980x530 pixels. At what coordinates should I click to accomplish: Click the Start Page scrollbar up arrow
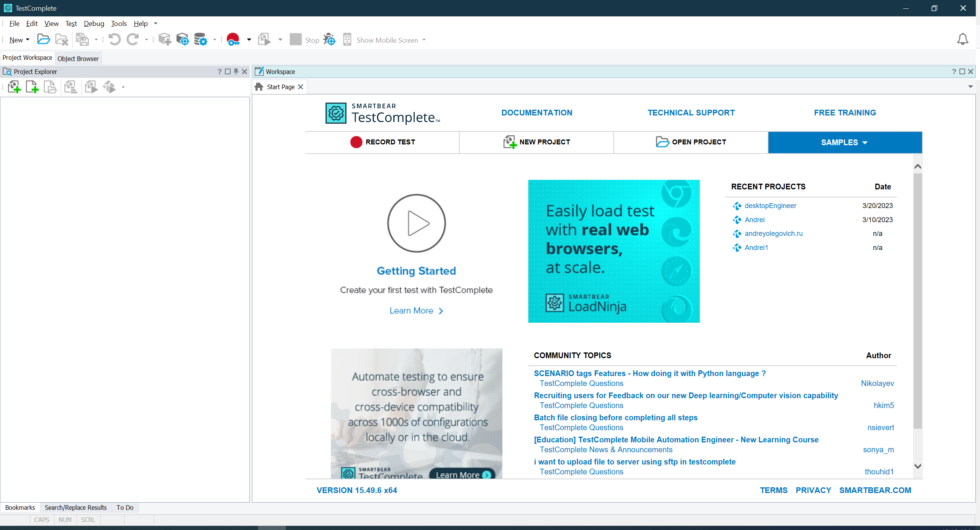click(x=918, y=167)
